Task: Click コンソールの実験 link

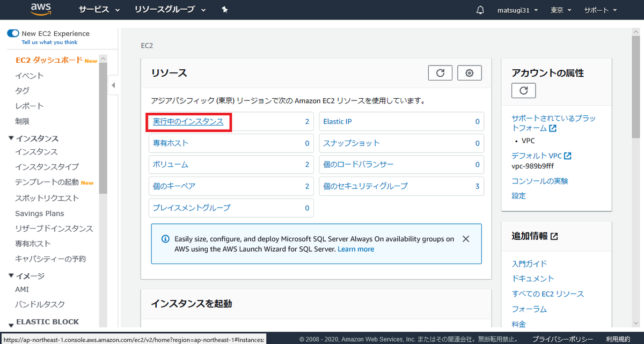Action: (x=540, y=181)
